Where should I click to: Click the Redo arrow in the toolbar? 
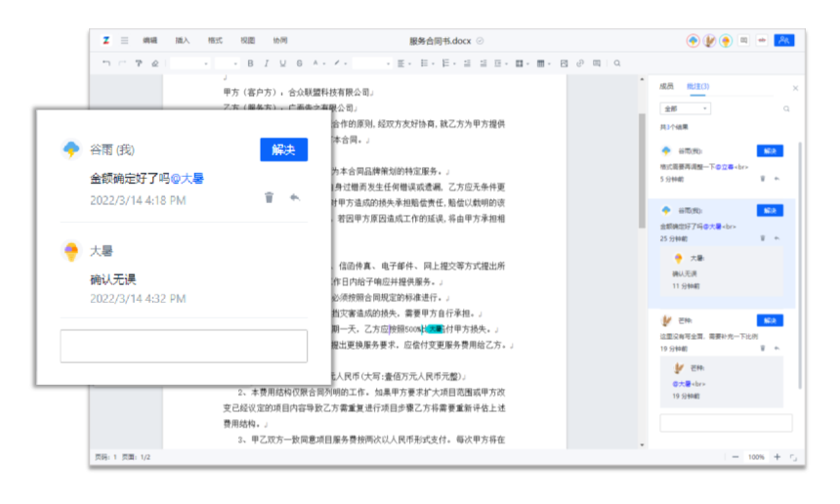[x=122, y=63]
